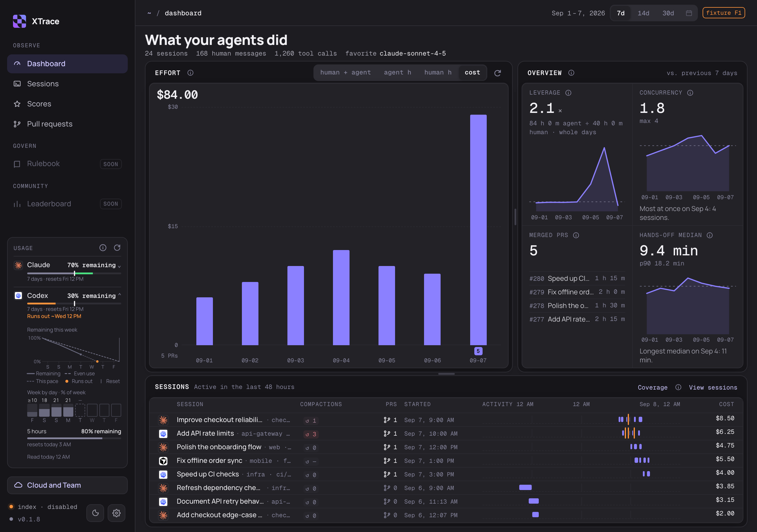Screen dimensions: 757x532
Task: Click the View sessions link
Action: 713,387
